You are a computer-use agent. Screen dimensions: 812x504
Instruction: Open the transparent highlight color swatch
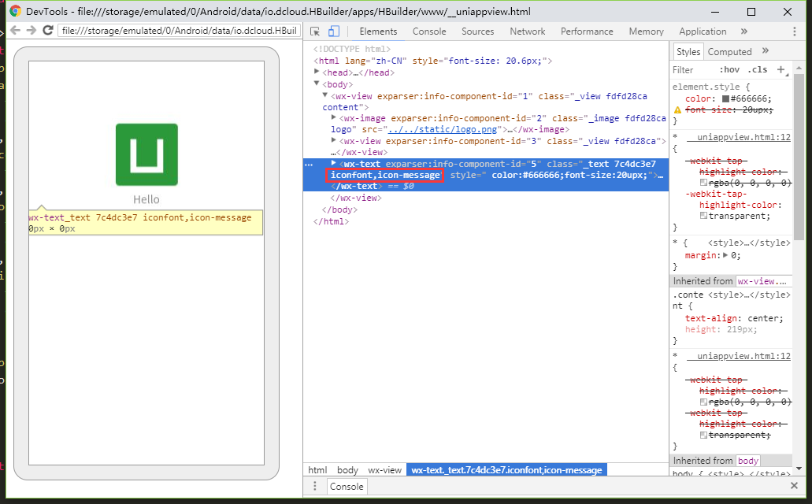tap(703, 216)
